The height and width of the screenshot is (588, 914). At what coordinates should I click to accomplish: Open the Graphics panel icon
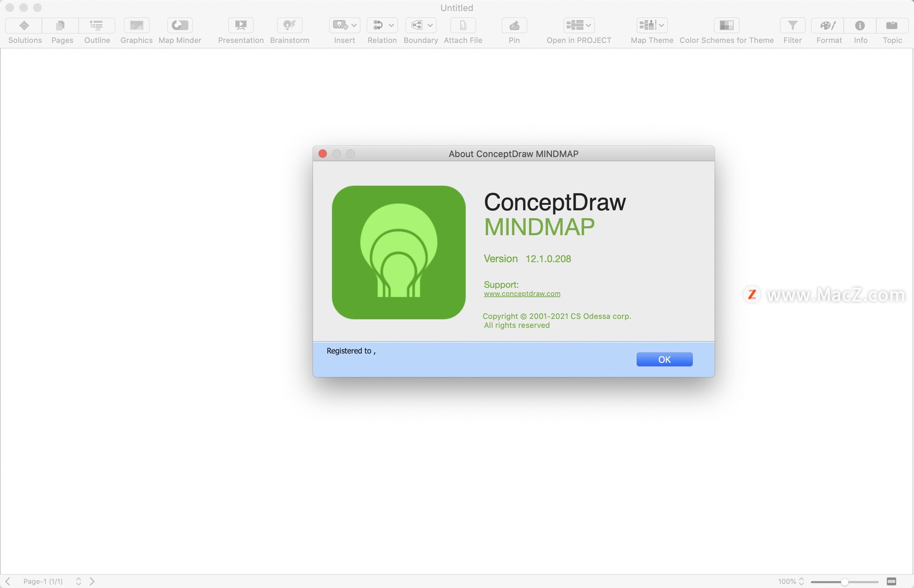pyautogui.click(x=136, y=25)
